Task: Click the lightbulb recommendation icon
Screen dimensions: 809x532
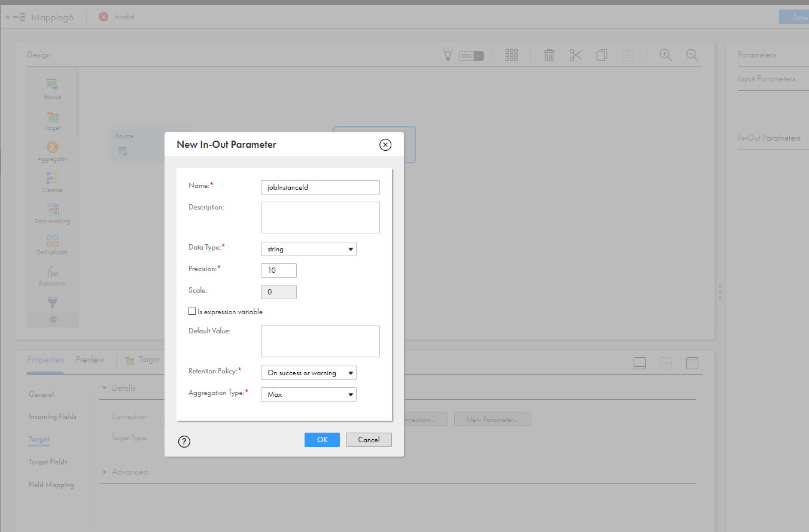Action: (x=447, y=55)
